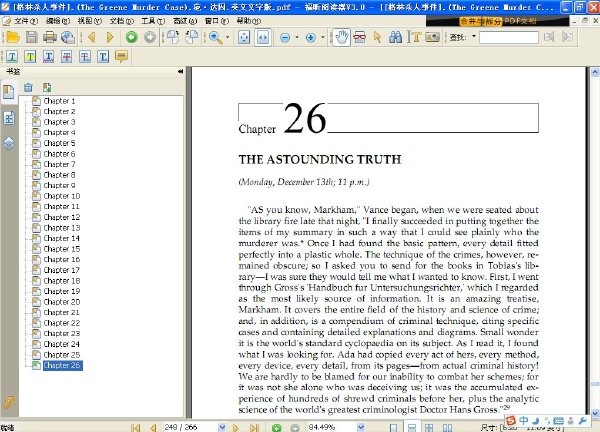Select bookmark Chapter 25
Image resolution: width=600 pixels, height=432 pixels.
62,355
